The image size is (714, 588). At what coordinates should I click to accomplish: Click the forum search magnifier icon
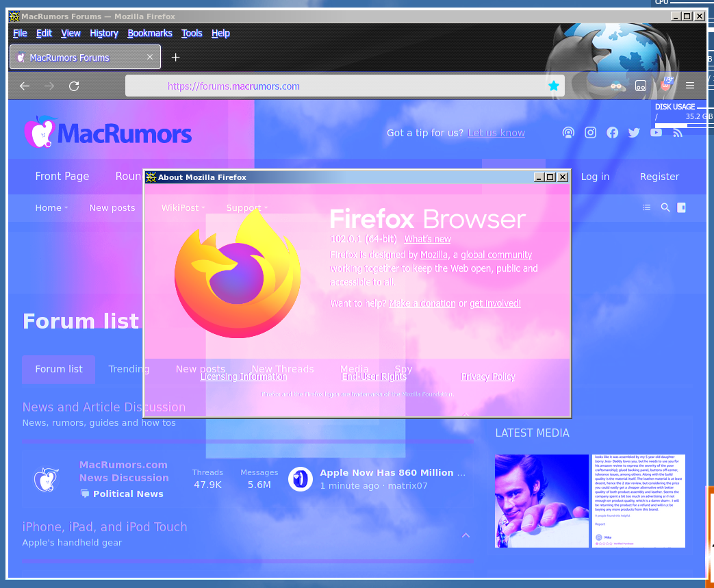coord(665,207)
